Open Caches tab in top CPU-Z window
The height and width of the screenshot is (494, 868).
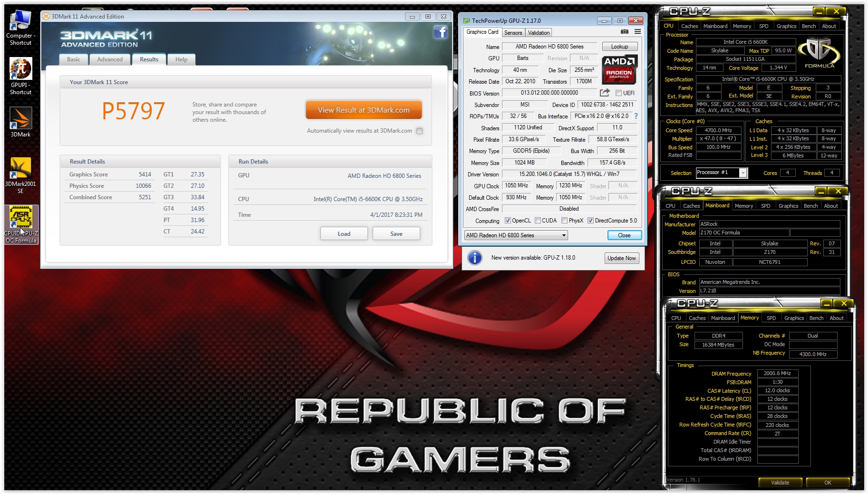click(x=689, y=26)
